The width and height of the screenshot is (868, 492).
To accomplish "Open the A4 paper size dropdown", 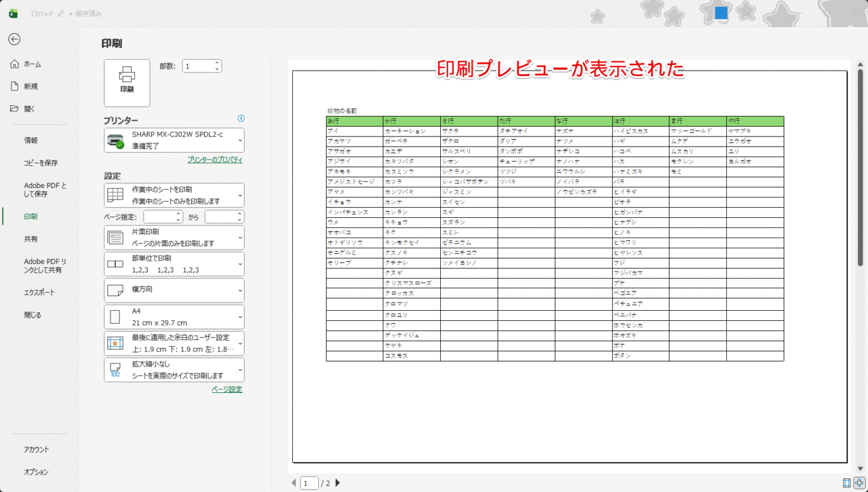I will 174,316.
